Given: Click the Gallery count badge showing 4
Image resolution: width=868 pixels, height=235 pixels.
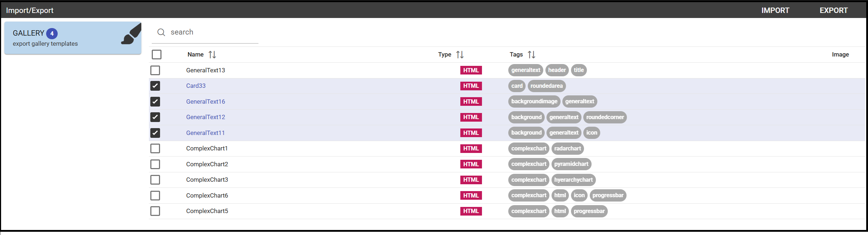Looking at the screenshot, I should click(52, 33).
